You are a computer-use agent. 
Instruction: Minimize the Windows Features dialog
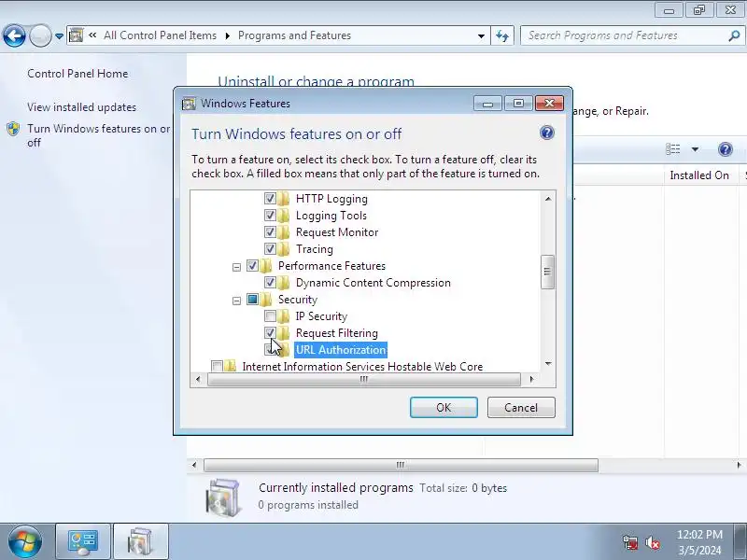(487, 104)
